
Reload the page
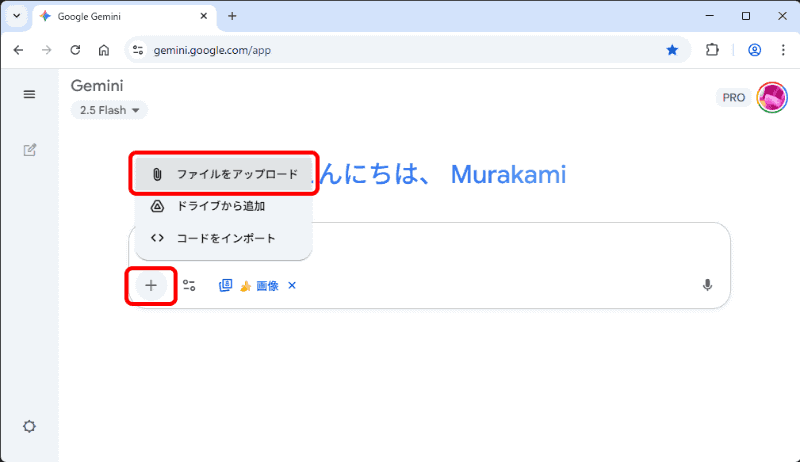(x=75, y=50)
